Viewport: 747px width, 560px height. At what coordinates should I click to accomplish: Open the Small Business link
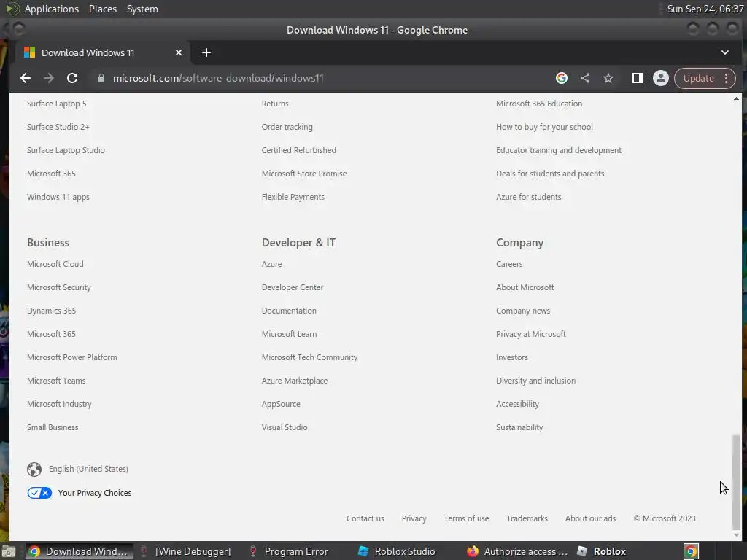click(x=53, y=427)
